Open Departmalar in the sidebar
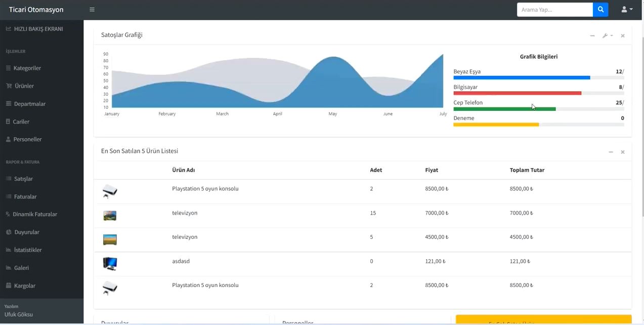 pyautogui.click(x=30, y=104)
